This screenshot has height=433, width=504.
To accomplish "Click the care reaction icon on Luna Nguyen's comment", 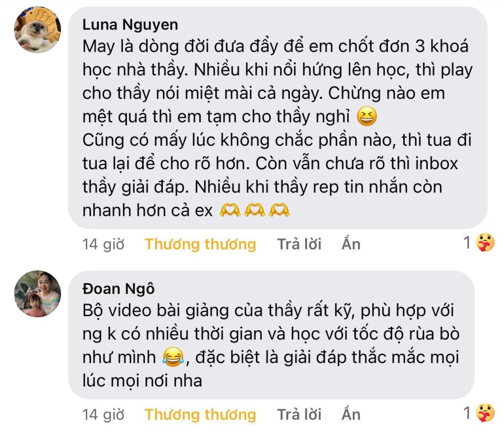I will pos(485,244).
